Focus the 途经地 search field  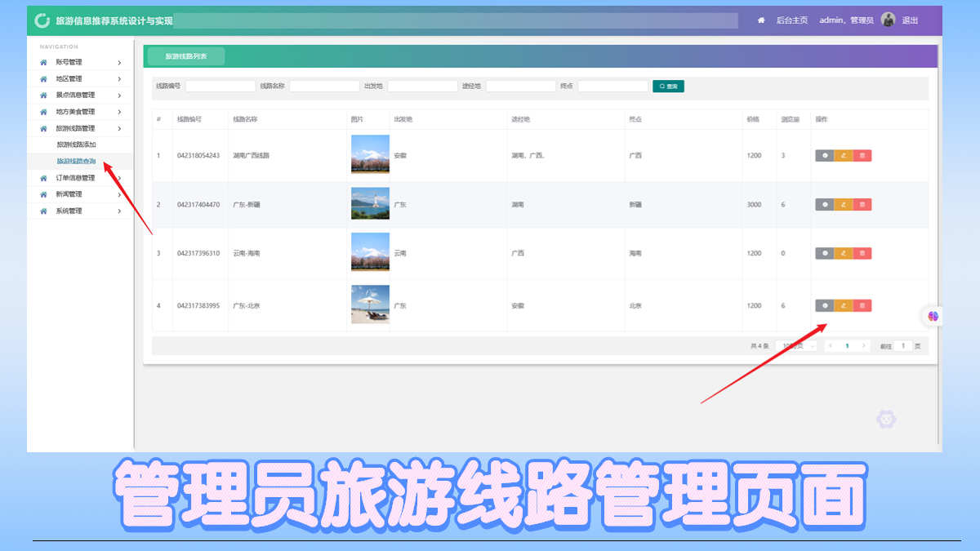click(x=521, y=86)
